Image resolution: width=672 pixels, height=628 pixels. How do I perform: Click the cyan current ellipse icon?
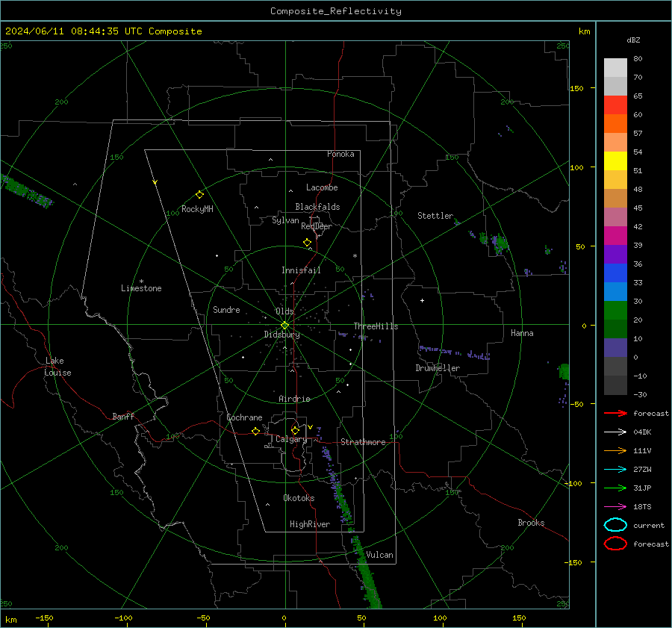coord(615,525)
